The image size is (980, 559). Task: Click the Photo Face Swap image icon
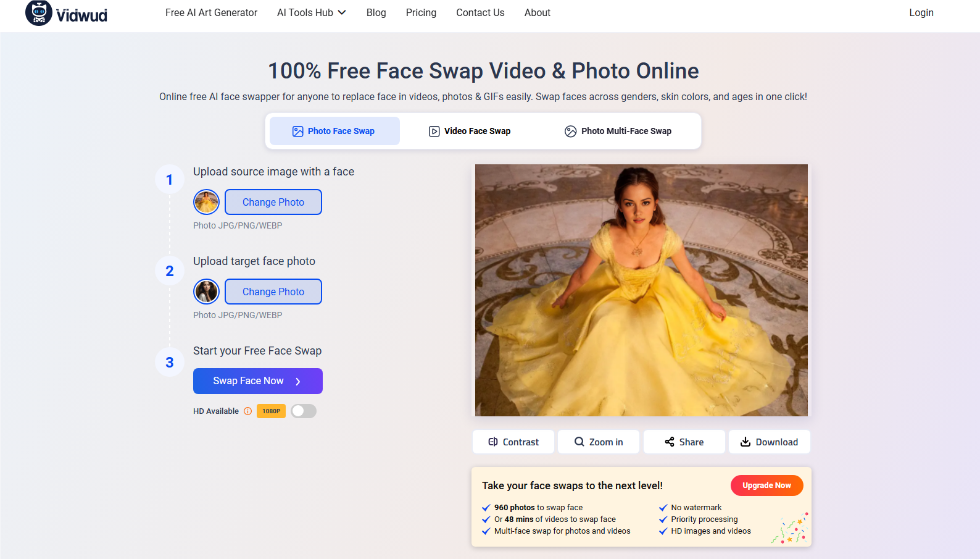(x=297, y=131)
